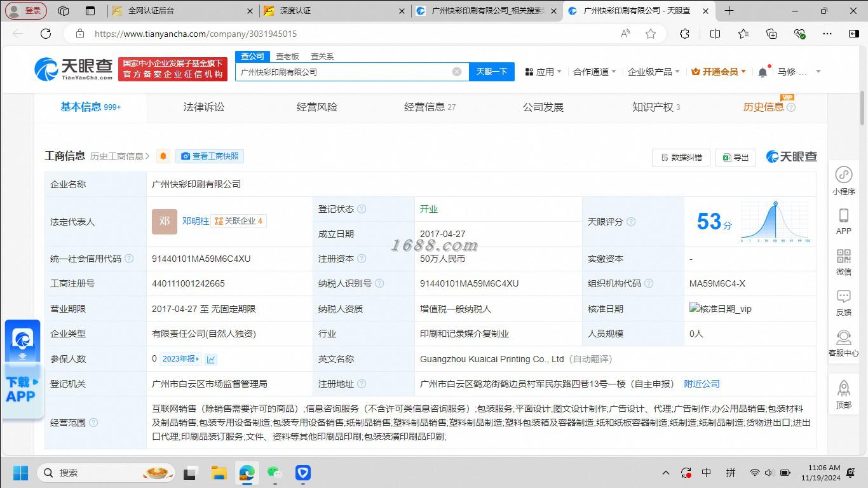
Task: Select the 查关系 search tab
Action: click(x=322, y=57)
